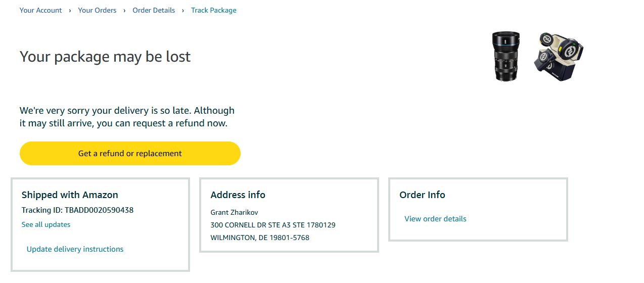Open the wireless microphone kit product image
This screenshot has height=283, width=644.
559,56
